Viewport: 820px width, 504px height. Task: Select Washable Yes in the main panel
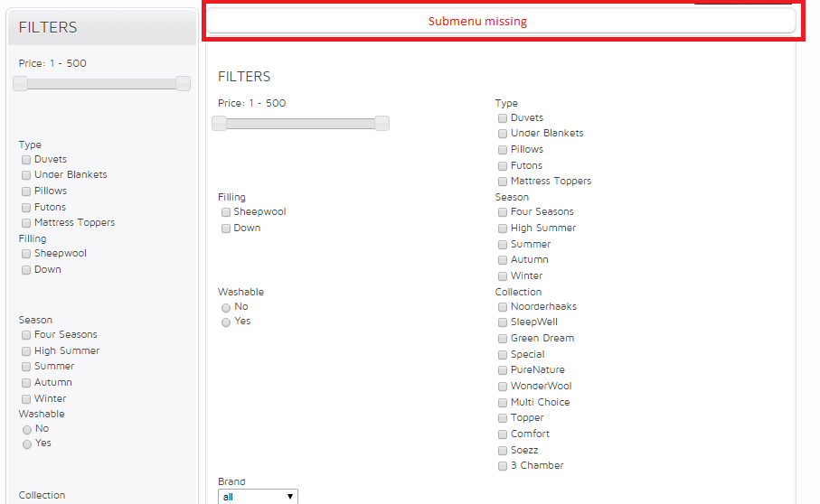[x=226, y=322]
